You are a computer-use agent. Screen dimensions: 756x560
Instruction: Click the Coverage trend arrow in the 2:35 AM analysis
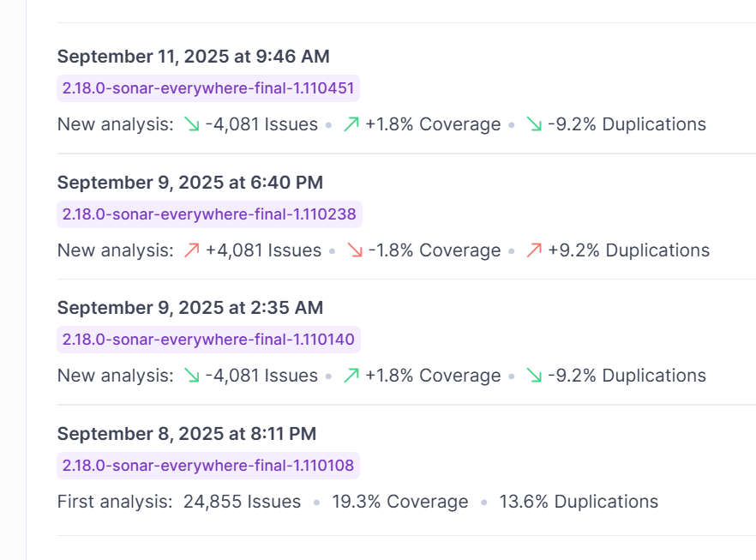click(351, 376)
